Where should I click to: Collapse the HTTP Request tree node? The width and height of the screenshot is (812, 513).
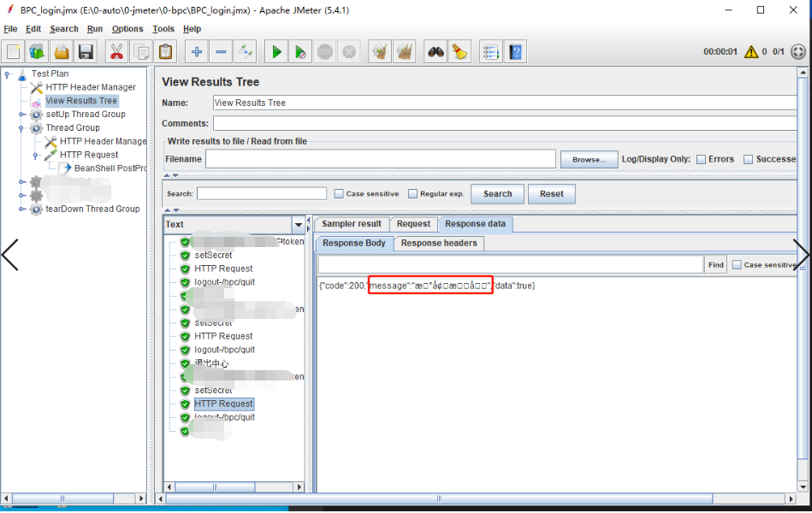click(36, 155)
